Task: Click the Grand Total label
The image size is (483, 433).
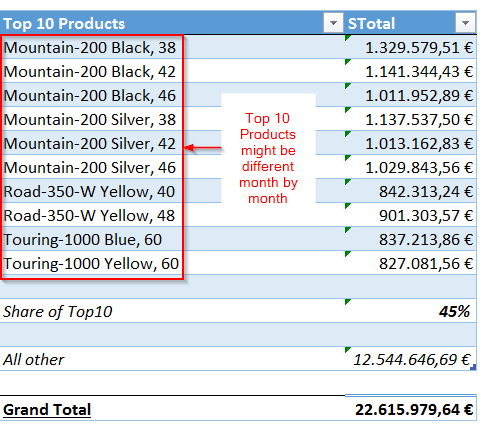Action: 47,409
